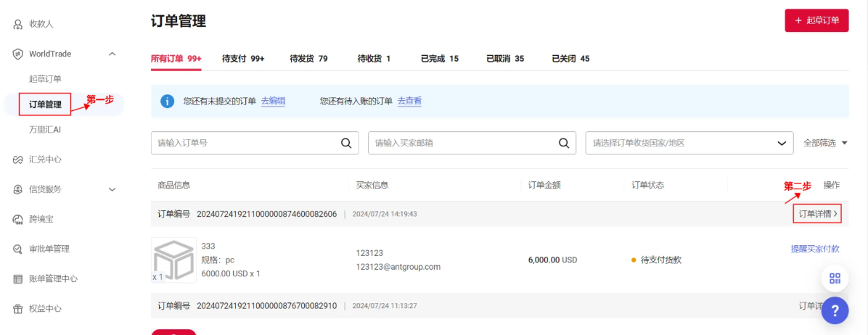Click the search icon in buyer email field
The width and height of the screenshot is (868, 335).
[x=563, y=143]
